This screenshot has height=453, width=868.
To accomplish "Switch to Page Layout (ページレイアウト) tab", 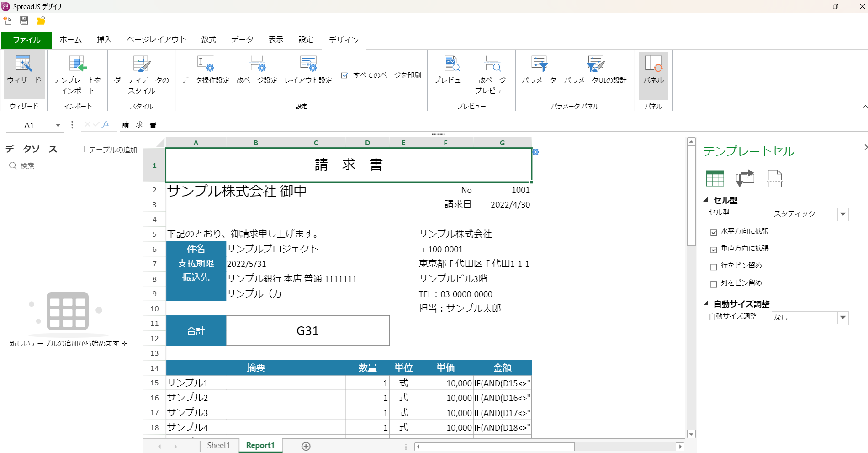I will click(x=156, y=40).
